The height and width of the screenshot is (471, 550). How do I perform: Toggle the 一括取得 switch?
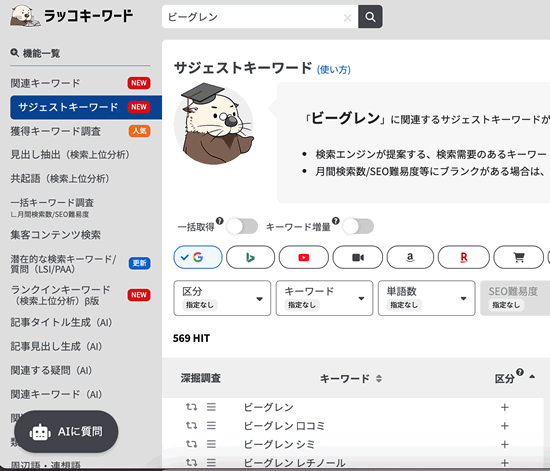tap(242, 226)
